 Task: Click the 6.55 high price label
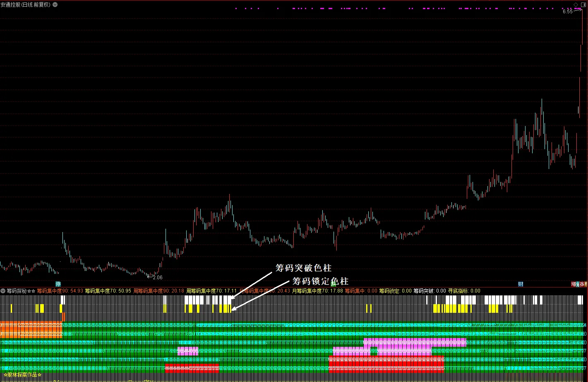pyautogui.click(x=568, y=12)
